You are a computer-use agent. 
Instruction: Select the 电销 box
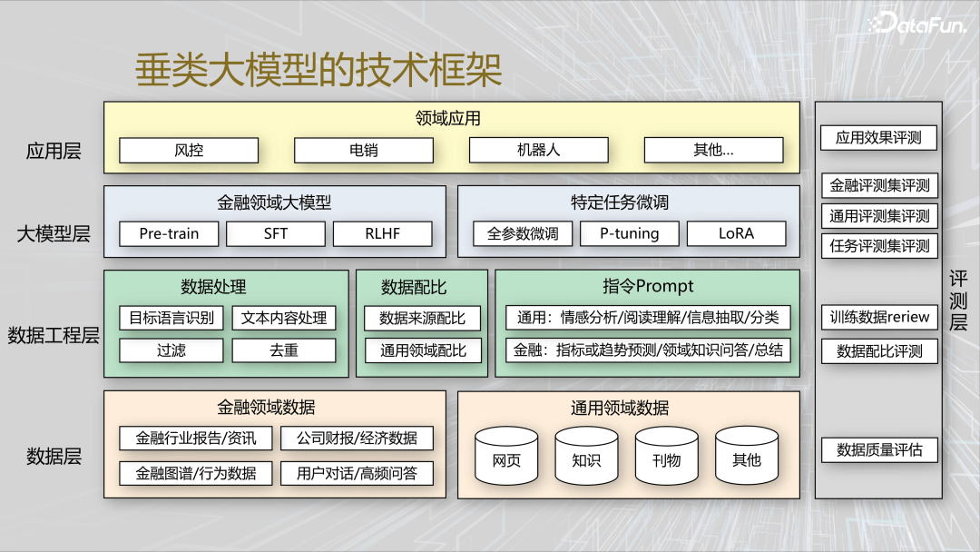pos(364,150)
